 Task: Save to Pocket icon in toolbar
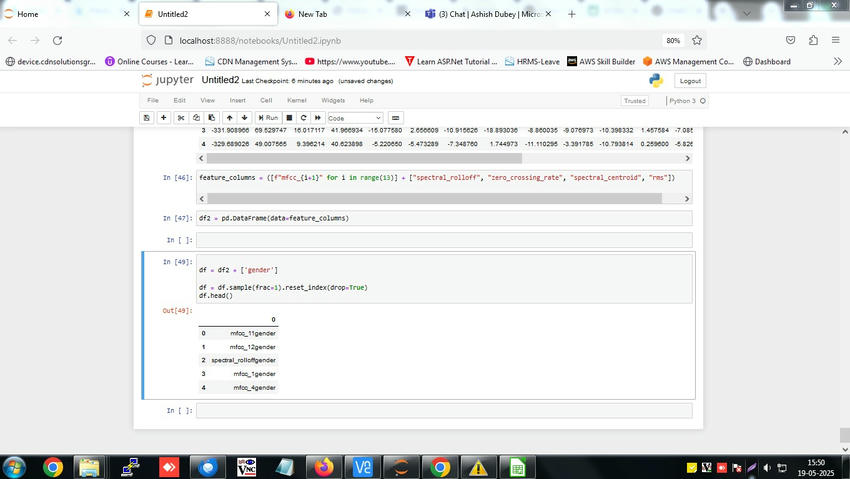click(x=790, y=40)
